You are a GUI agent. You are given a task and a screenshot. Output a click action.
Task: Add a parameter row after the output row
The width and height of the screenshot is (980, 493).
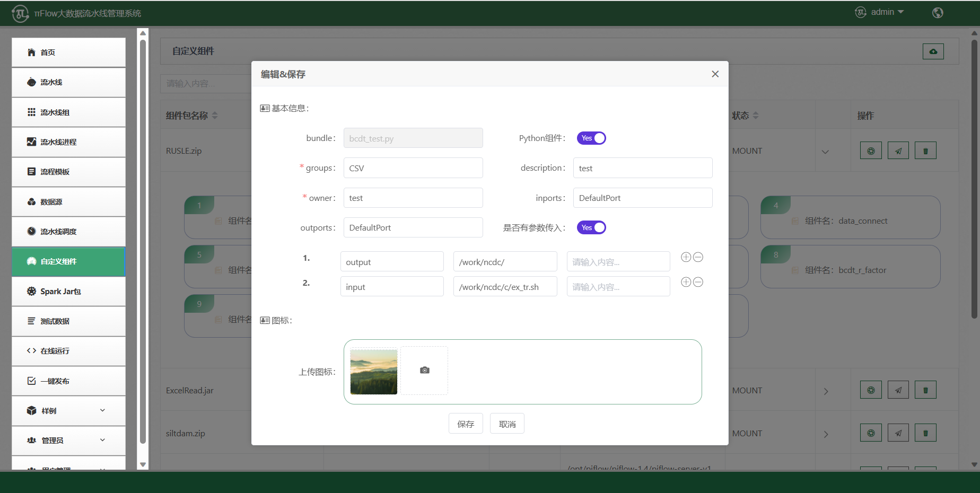[686, 257]
